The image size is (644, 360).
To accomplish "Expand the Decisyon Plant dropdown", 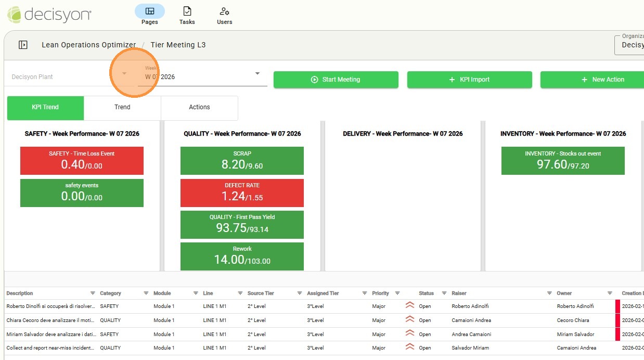I will (x=124, y=73).
